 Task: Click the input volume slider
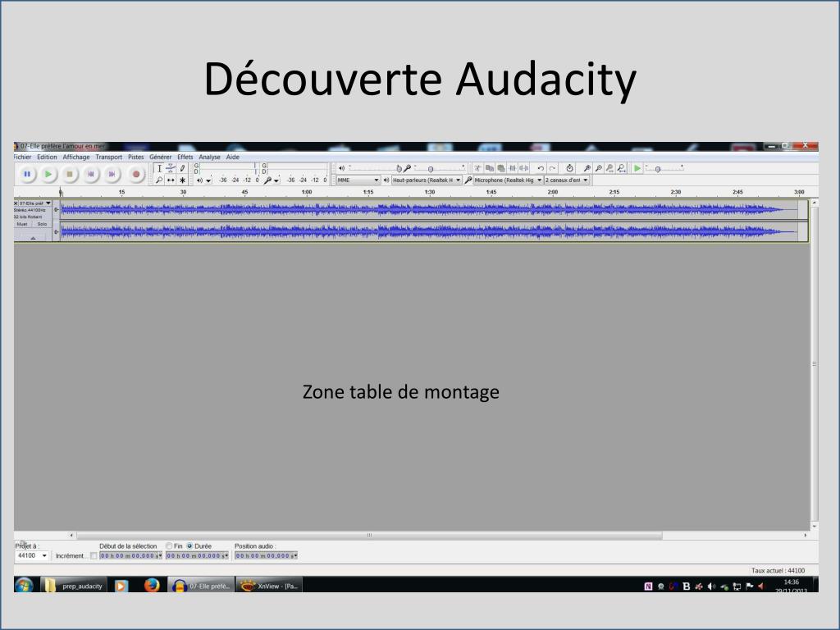440,168
